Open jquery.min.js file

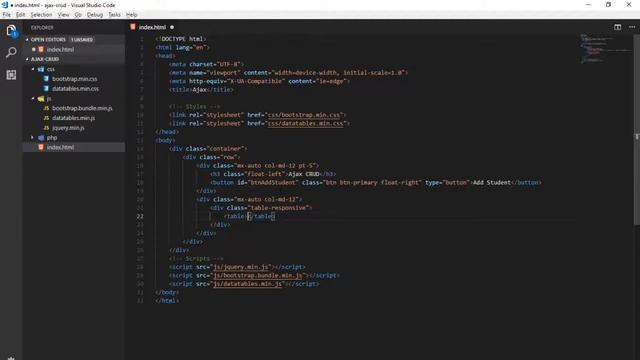point(68,128)
